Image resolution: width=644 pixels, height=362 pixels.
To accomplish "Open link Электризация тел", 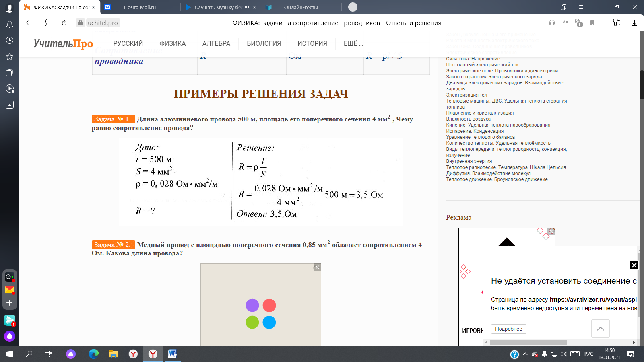I will (x=466, y=95).
